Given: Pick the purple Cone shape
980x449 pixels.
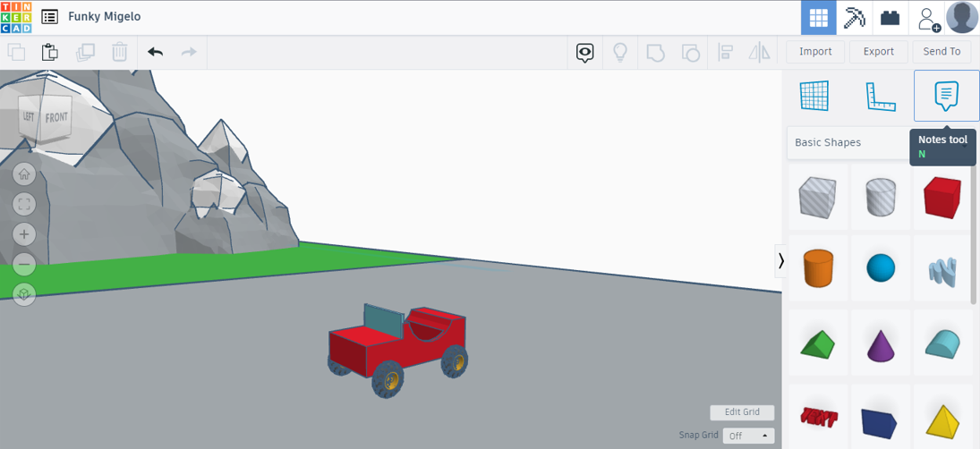Looking at the screenshot, I should [x=880, y=344].
